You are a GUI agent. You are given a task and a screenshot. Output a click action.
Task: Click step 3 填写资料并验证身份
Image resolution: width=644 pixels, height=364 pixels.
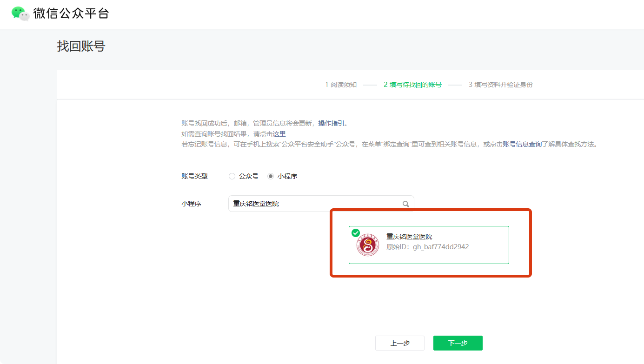[501, 85]
